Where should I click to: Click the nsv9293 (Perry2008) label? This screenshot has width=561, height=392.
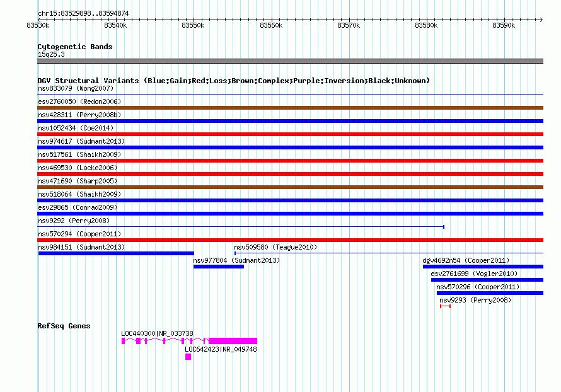click(x=475, y=300)
